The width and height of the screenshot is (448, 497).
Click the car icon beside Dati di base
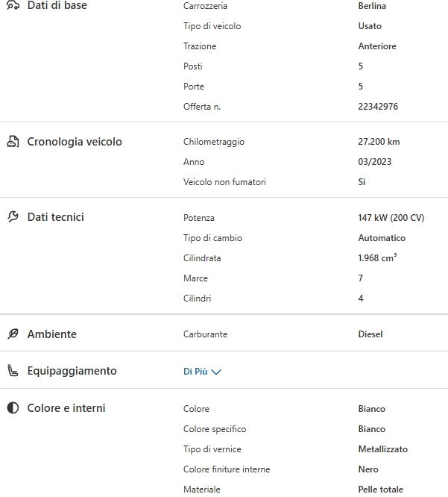[13, 5]
